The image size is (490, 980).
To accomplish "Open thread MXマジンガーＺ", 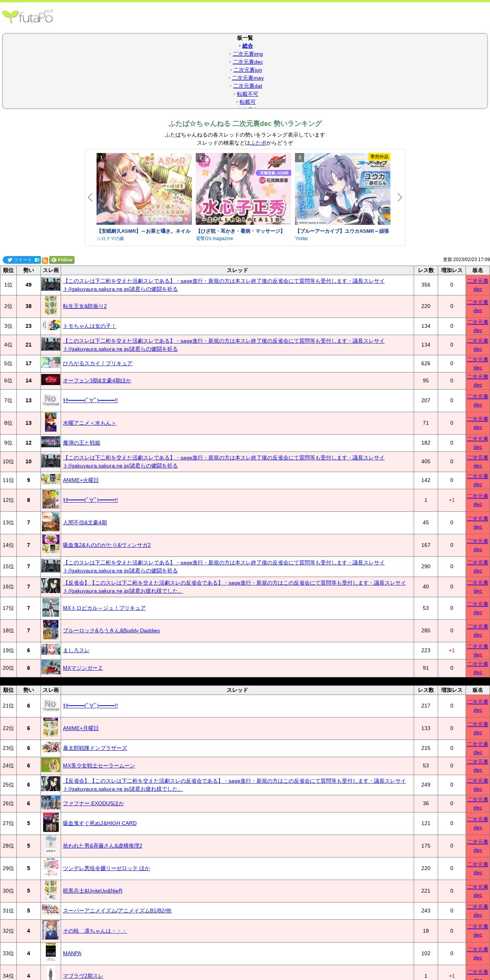I will pos(83,668).
